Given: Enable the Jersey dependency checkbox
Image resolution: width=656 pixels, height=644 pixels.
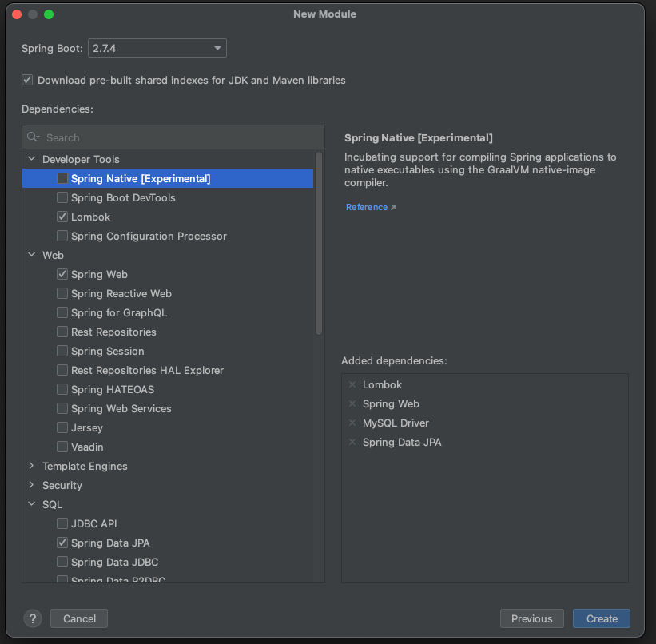Looking at the screenshot, I should (x=62, y=427).
